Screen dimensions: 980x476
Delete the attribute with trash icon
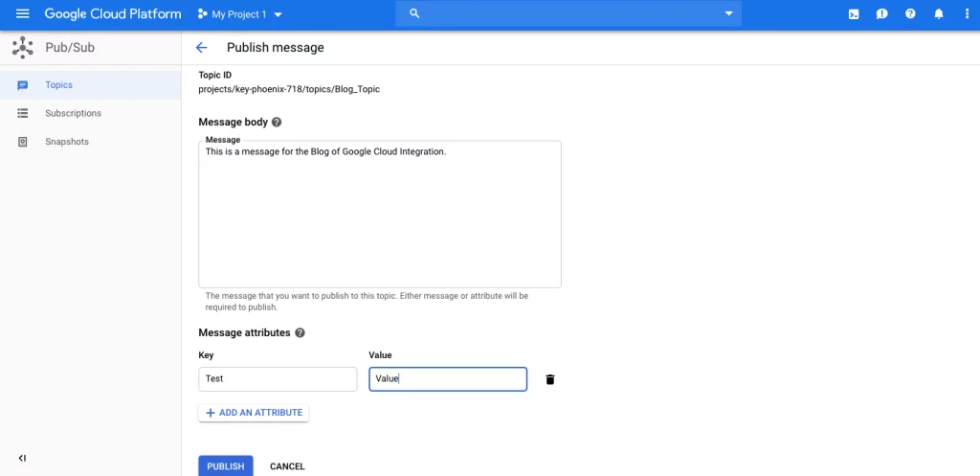pyautogui.click(x=550, y=379)
